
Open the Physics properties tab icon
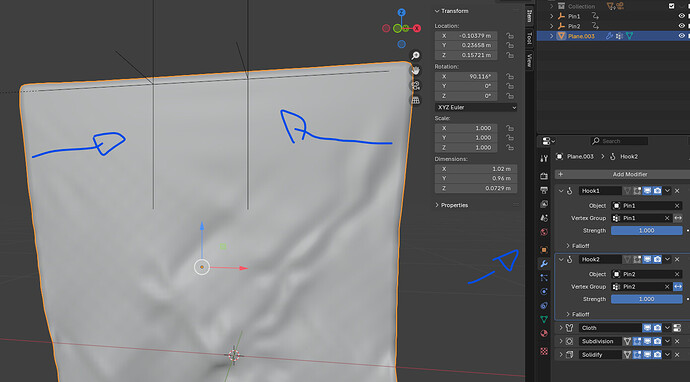tap(544, 291)
